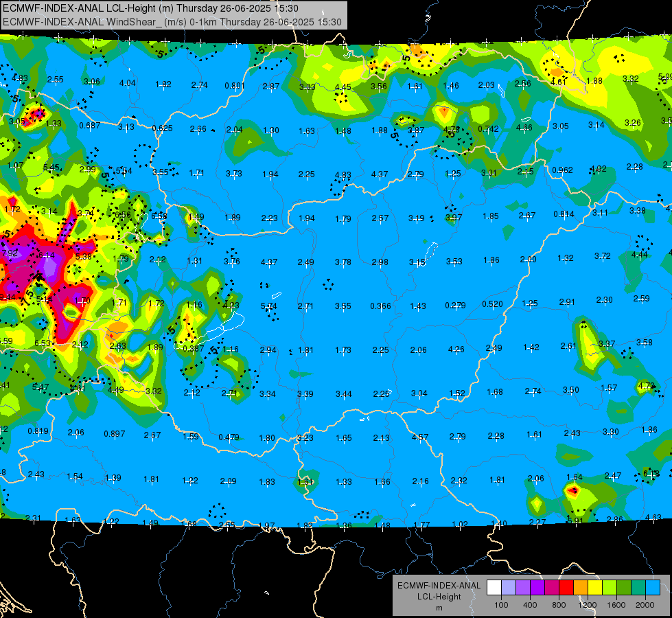Click the wind shear value 5.54

point(124,171)
